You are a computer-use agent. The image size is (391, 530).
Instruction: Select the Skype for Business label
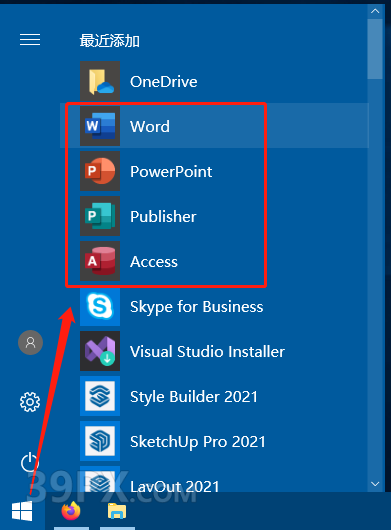point(197,307)
